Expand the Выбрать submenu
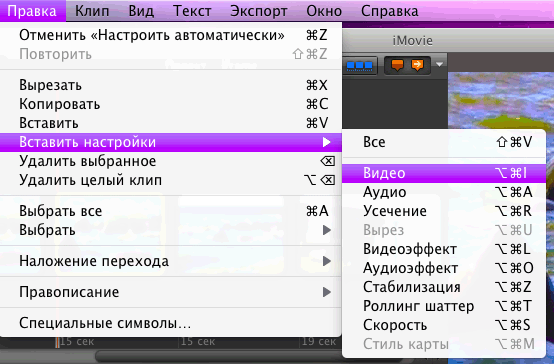Screen dimensions: 554x364 (x=171, y=230)
